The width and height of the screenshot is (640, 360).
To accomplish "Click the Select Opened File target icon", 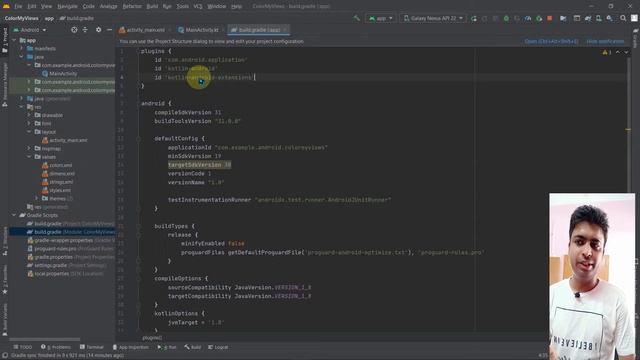I will 74,30.
